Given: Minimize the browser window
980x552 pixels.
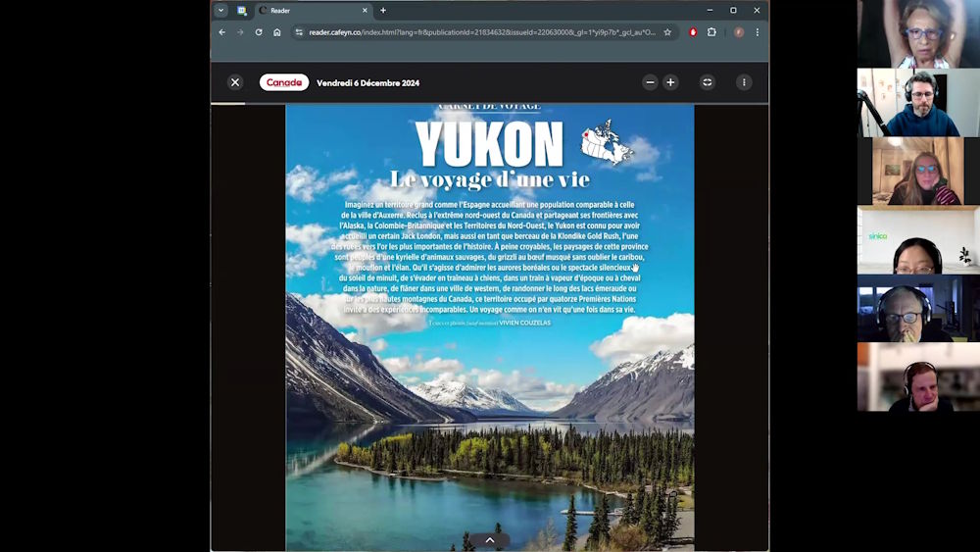Looking at the screenshot, I should (x=710, y=10).
